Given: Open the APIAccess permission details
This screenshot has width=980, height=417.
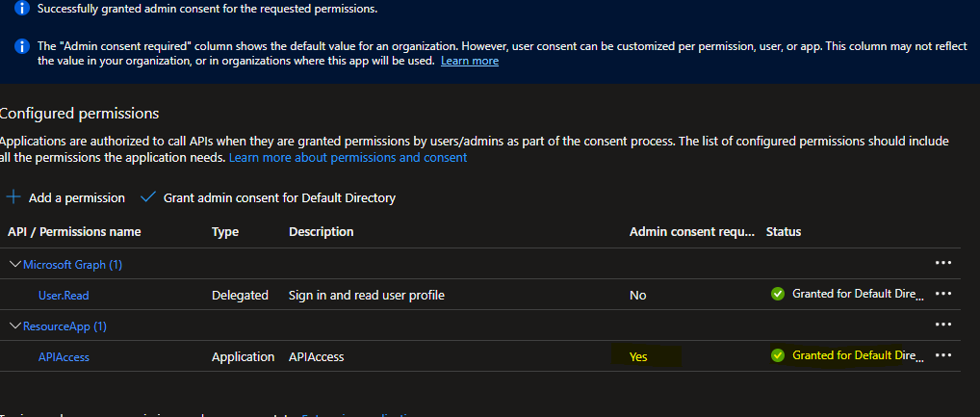Looking at the screenshot, I should [64, 356].
